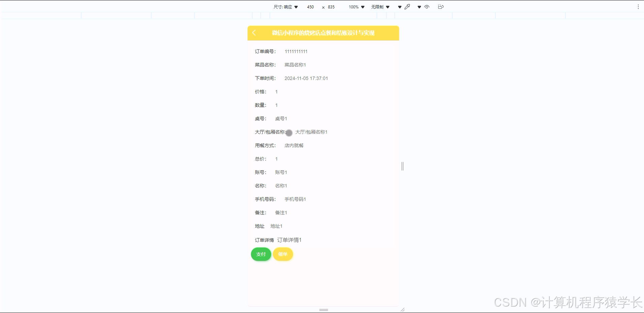644x313 pixels.
Task: Toggle the eye icon in the device toolbar
Action: [x=426, y=7]
